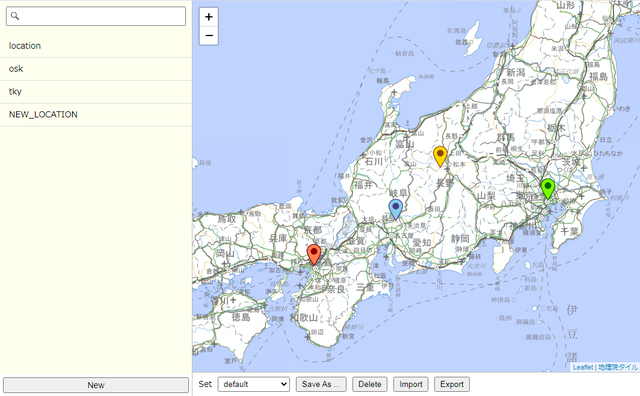Click the Save As ... button
This screenshot has height=396, width=640.
pos(321,384)
